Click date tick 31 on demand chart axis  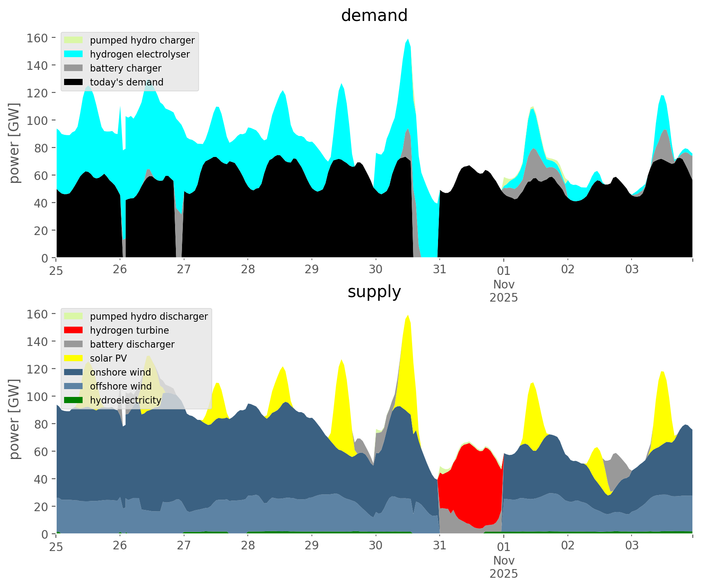click(440, 270)
